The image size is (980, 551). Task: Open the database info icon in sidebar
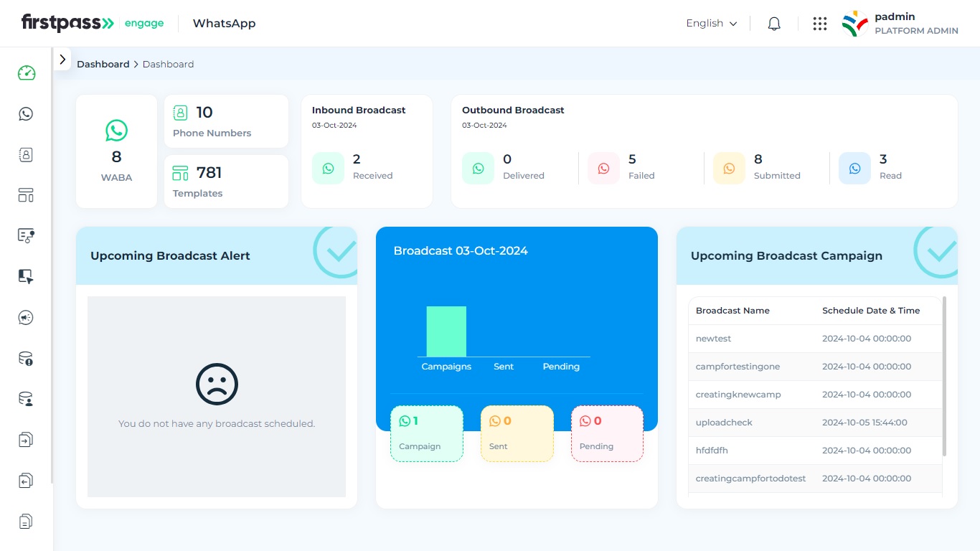[x=26, y=358]
